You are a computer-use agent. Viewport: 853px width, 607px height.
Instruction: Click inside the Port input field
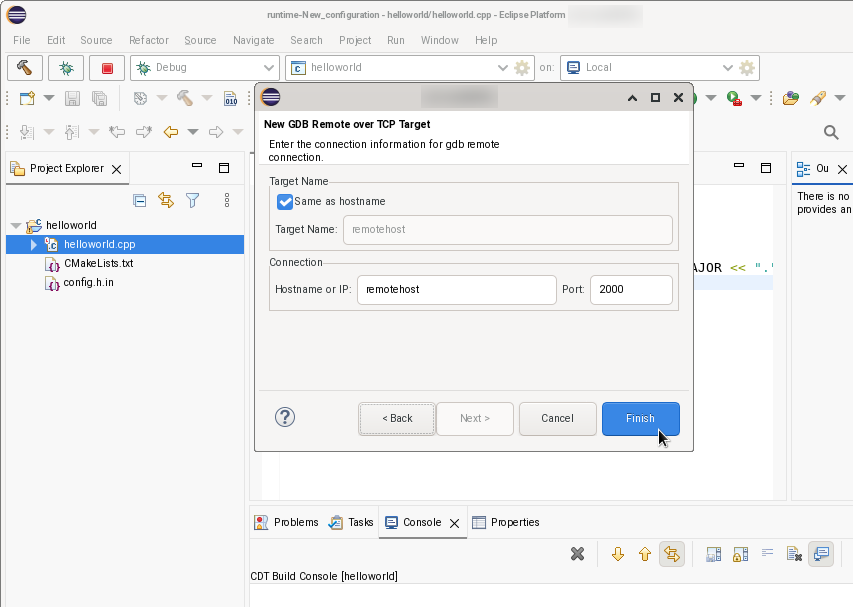pyautogui.click(x=631, y=290)
